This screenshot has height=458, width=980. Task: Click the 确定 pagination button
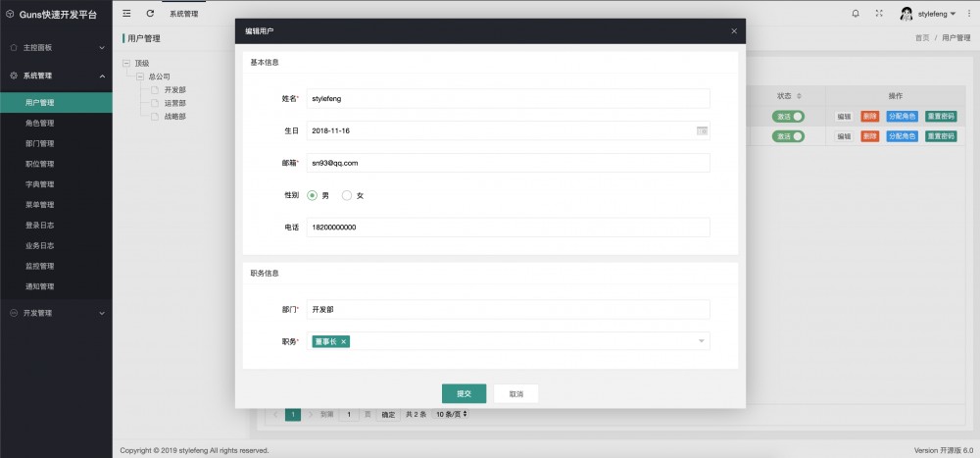pyautogui.click(x=388, y=414)
